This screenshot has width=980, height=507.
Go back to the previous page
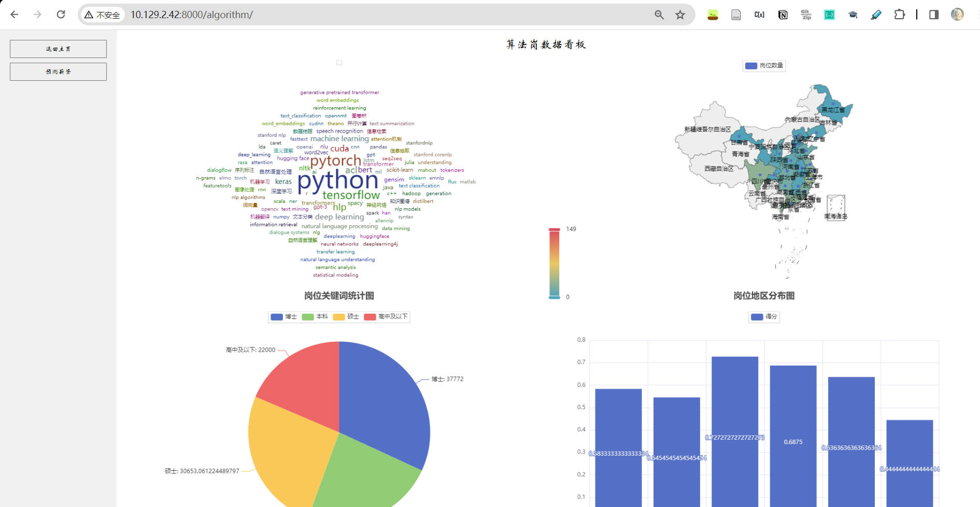point(15,15)
